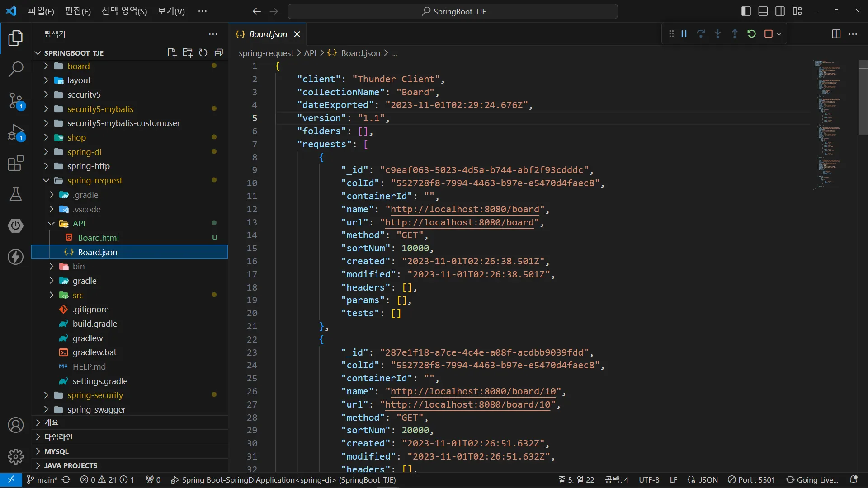
Task: Click the debug Restart button
Action: click(751, 34)
